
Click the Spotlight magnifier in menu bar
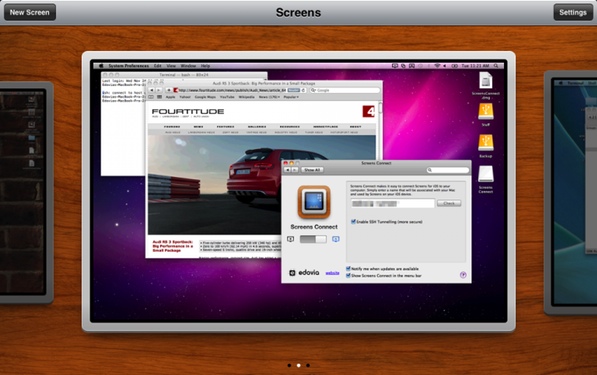[x=496, y=66]
